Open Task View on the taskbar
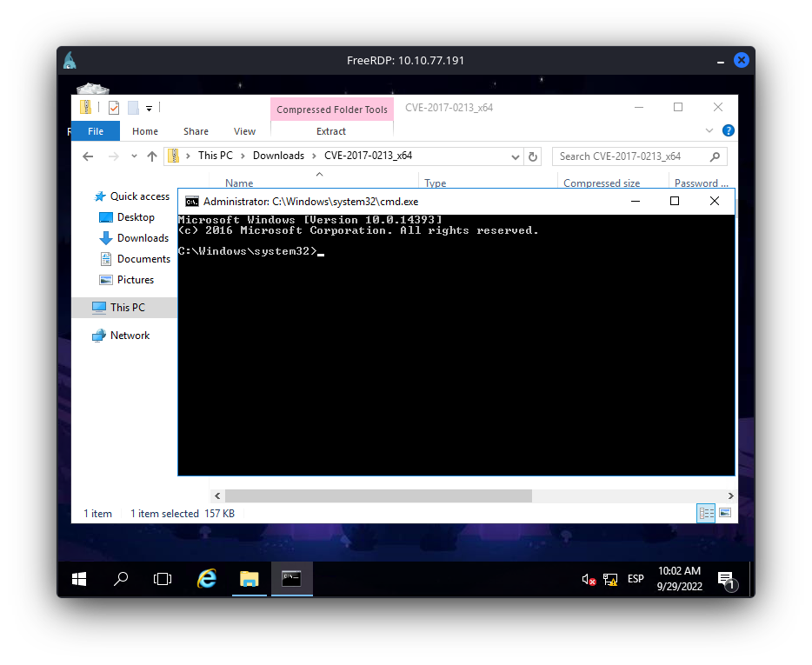 pyautogui.click(x=163, y=579)
